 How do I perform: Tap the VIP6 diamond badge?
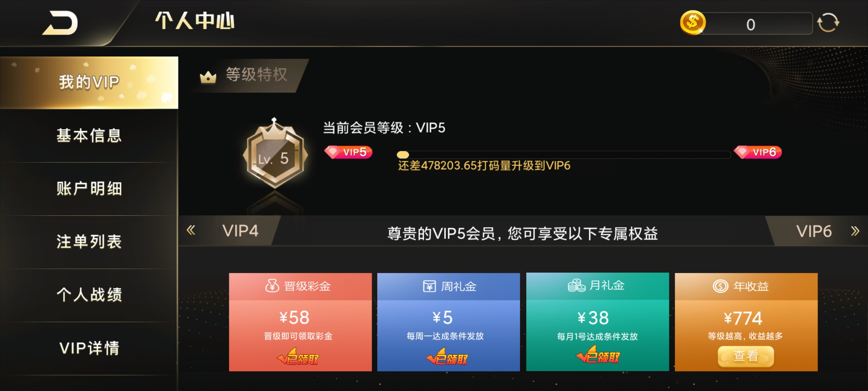point(758,152)
